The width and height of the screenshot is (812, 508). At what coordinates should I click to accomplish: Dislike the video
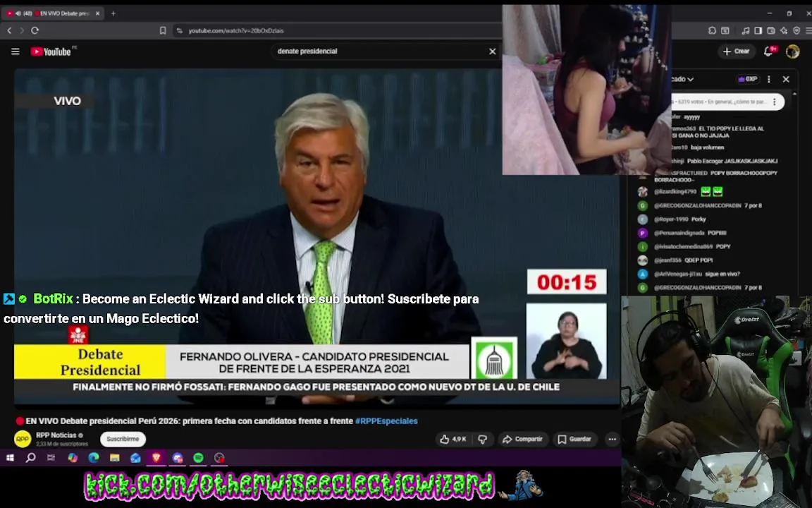(483, 439)
